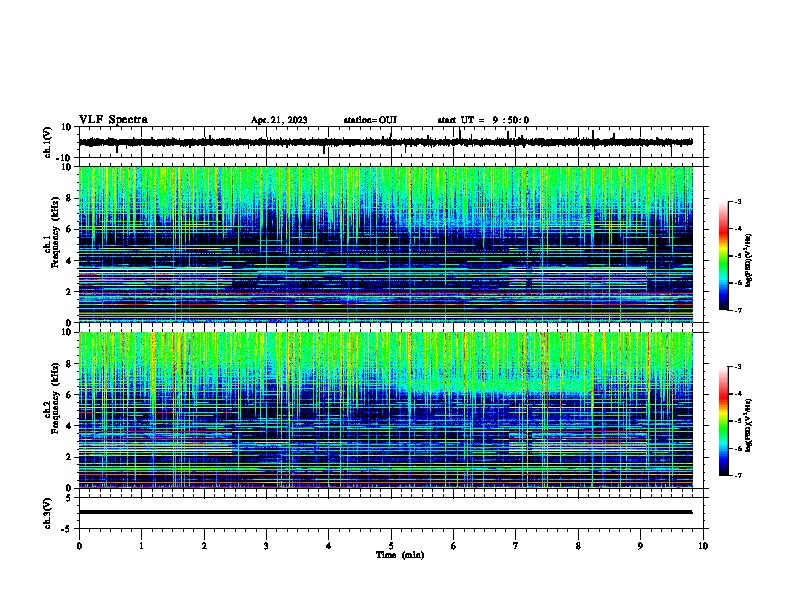
Task: Click the "ch.3(V)" axis label
Action: (x=48, y=513)
